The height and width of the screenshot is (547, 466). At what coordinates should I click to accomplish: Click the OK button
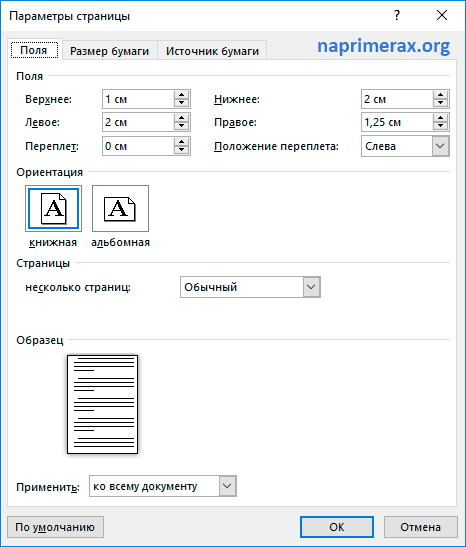(337, 527)
